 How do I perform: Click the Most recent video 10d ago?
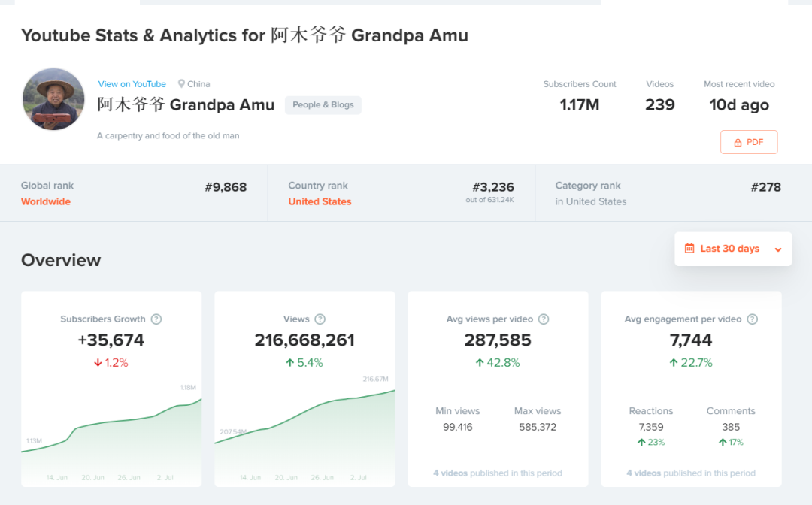(x=739, y=105)
